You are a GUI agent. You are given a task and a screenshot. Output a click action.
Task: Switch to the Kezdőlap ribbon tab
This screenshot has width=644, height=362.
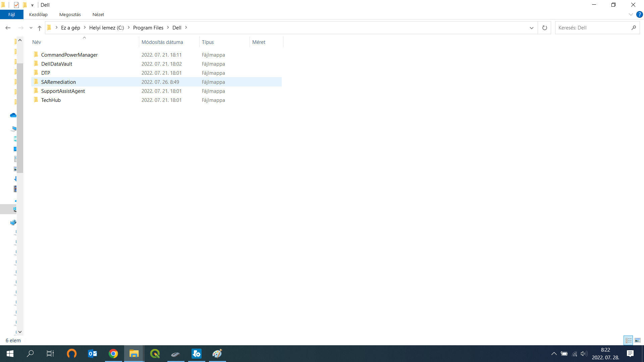pos(38,14)
